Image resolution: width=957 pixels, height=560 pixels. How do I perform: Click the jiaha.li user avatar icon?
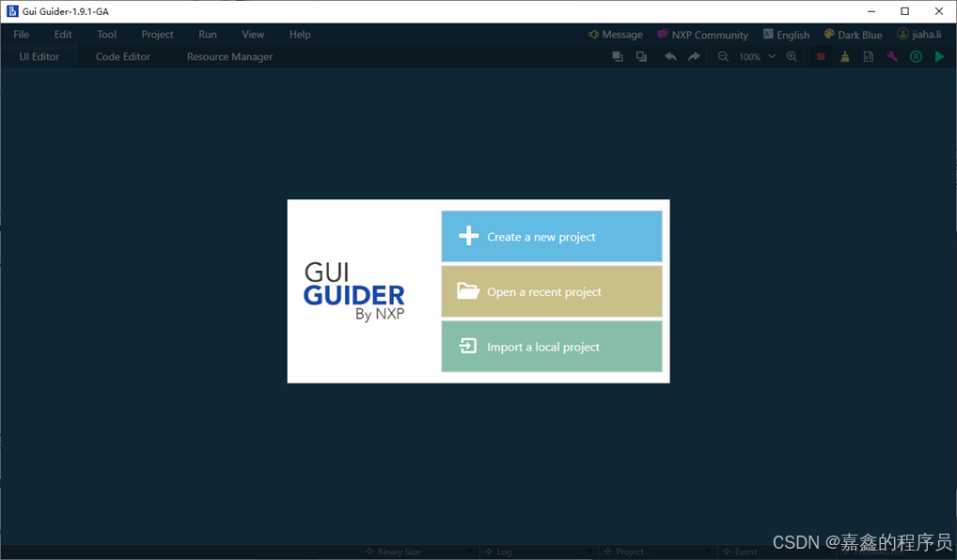click(x=902, y=34)
